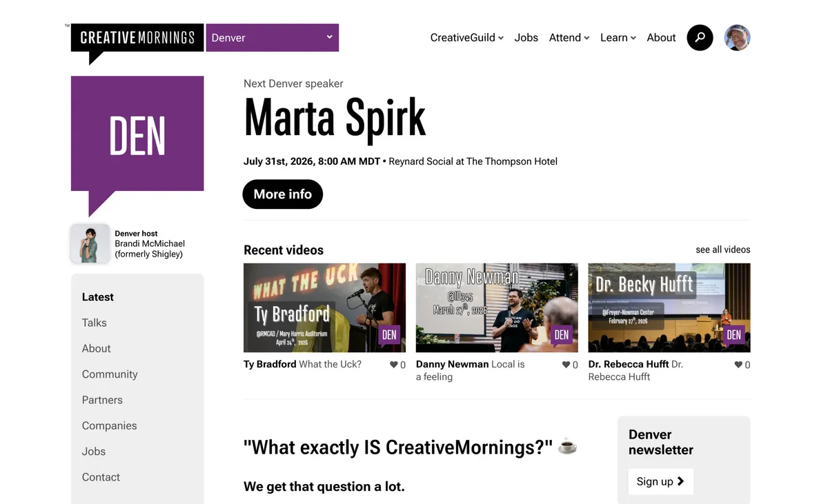Viewport: 828px width, 504px height.
Task: Play the Ty Bradford video thumbnail
Action: pos(324,308)
